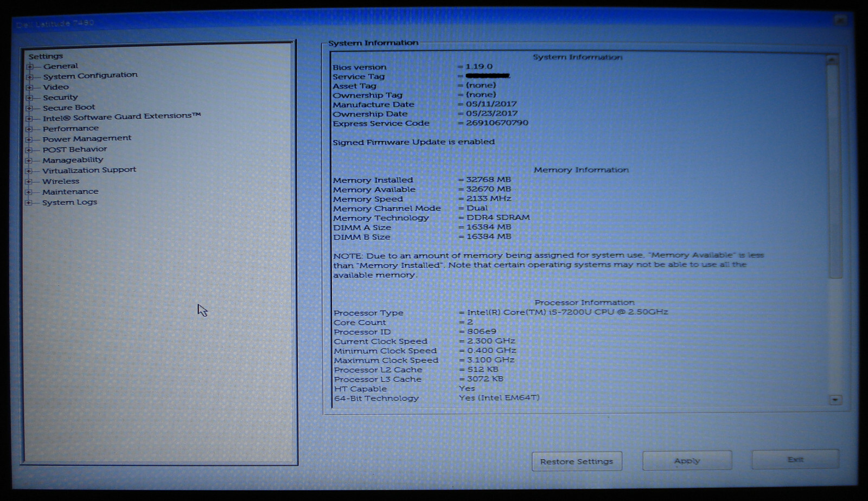
Task: Click the Asset Tag label
Action: [354, 86]
